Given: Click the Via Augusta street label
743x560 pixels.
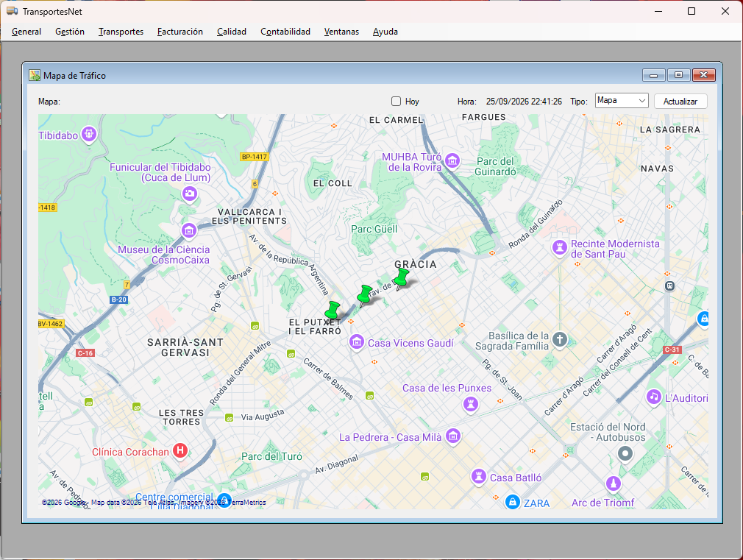Looking at the screenshot, I should click(263, 415).
